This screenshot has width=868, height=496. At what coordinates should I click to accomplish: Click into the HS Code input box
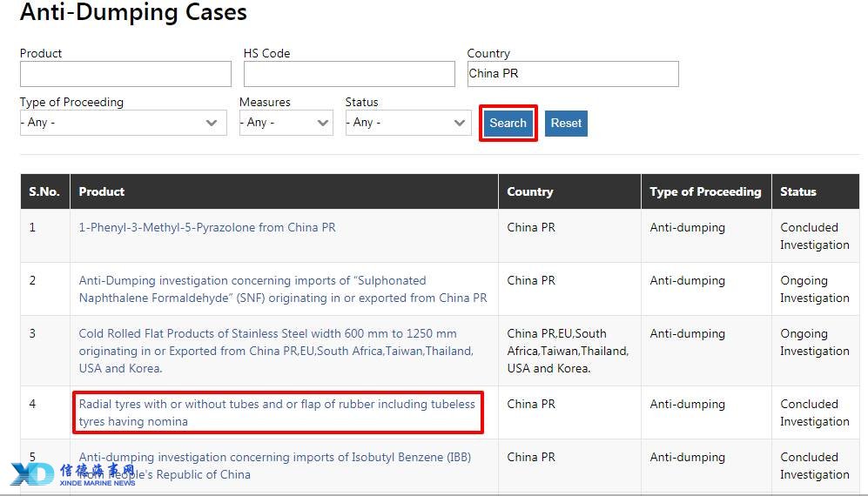pos(349,74)
